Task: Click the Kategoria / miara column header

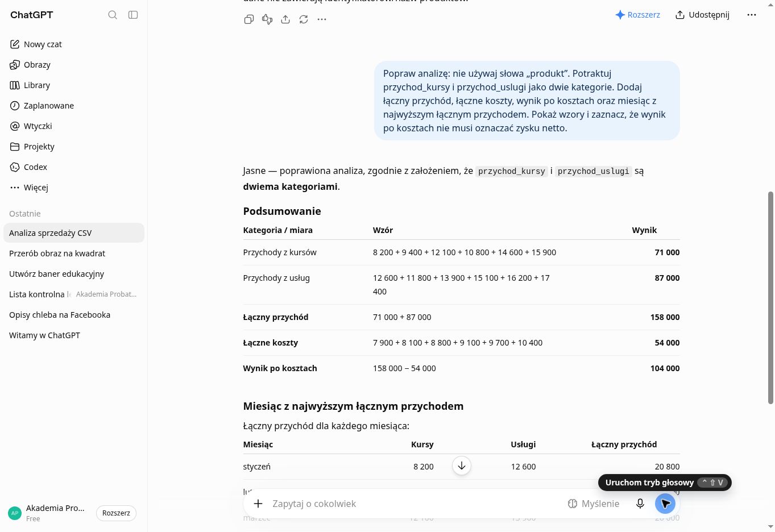Action: (x=278, y=230)
